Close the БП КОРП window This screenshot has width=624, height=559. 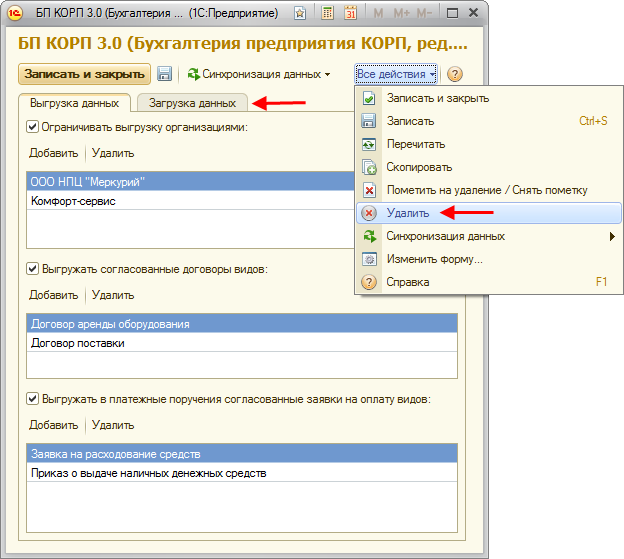473,13
